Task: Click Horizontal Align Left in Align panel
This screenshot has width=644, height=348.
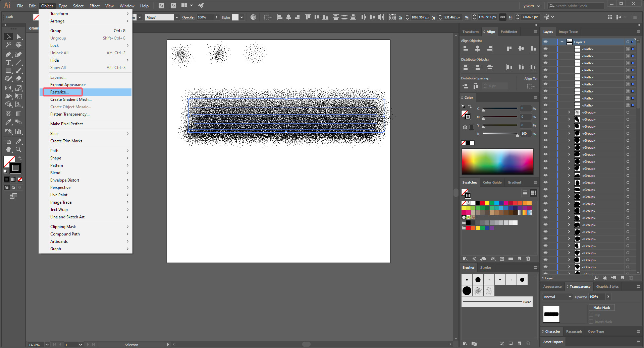Action: (465, 49)
